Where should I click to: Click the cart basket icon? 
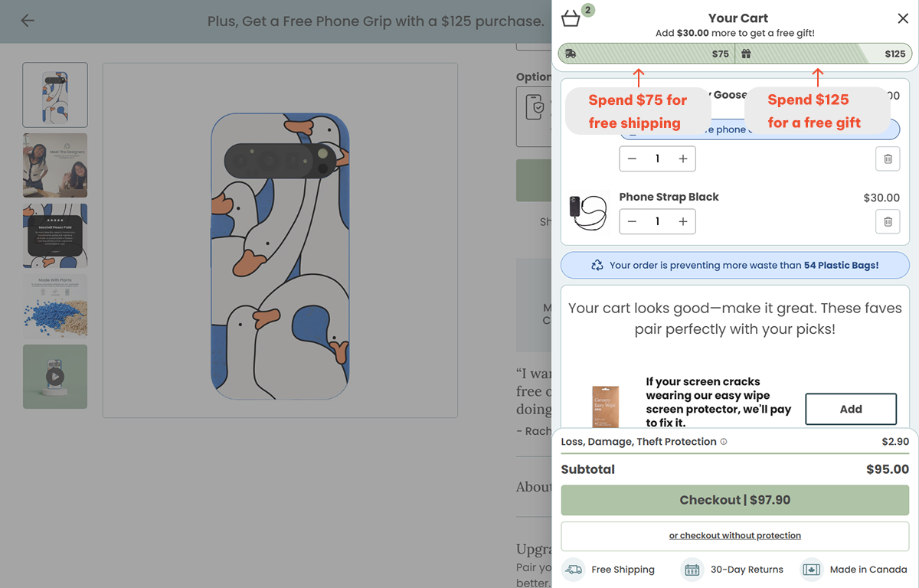click(x=571, y=18)
